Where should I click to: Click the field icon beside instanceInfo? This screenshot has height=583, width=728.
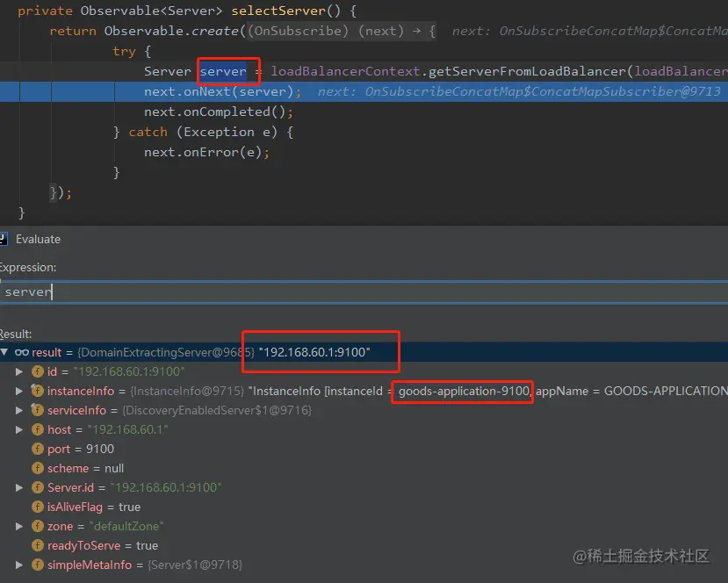pos(38,391)
